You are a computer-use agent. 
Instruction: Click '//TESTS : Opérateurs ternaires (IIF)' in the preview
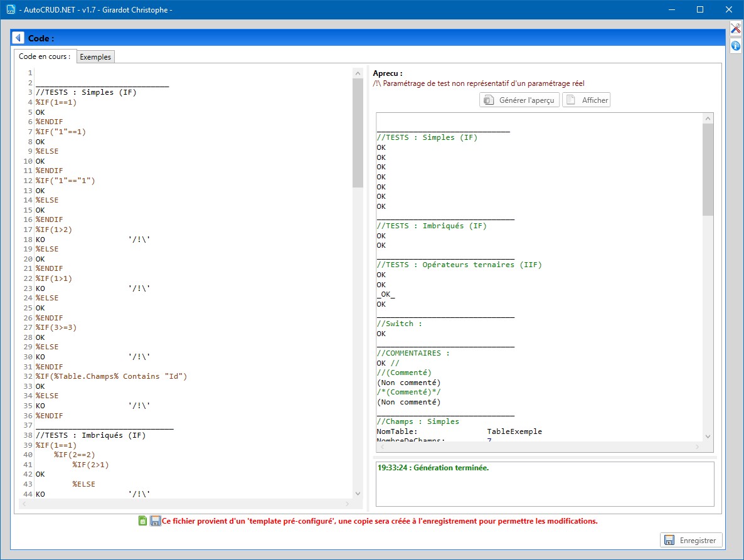click(x=459, y=265)
